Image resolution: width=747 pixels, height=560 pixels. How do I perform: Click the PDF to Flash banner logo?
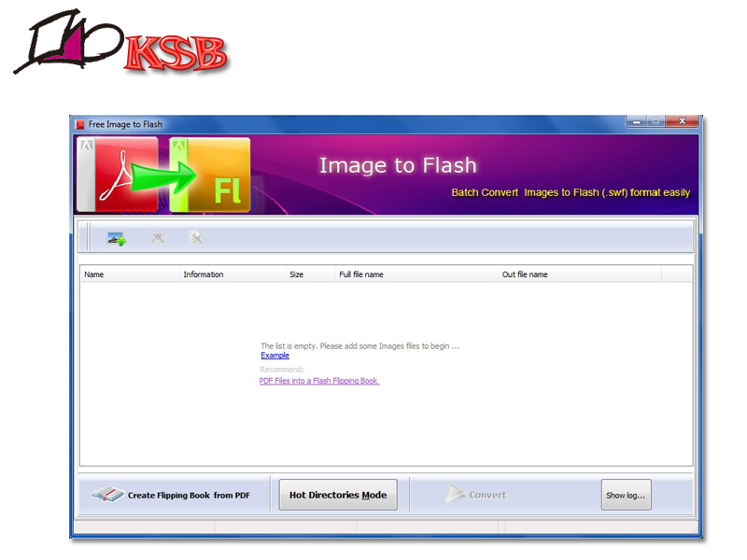(x=163, y=175)
